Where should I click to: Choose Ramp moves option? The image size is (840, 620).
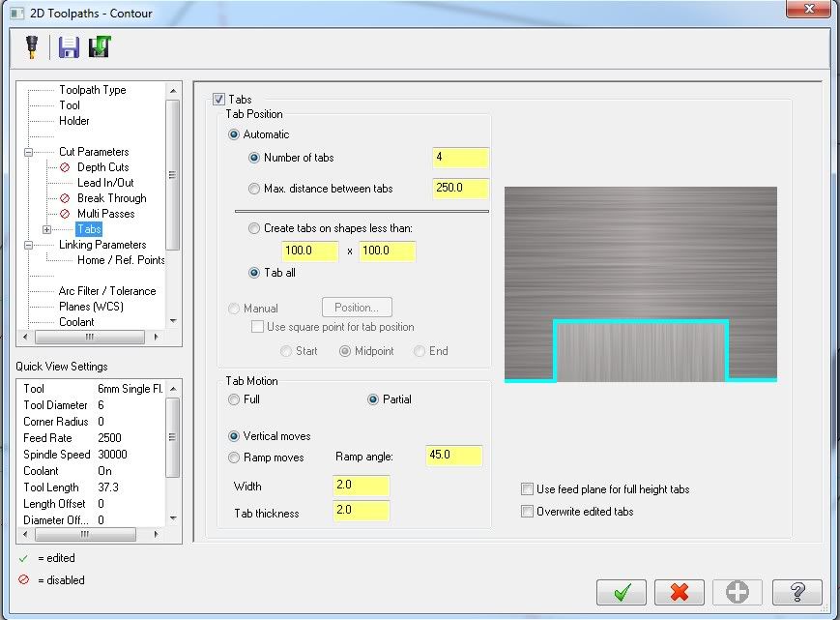(234, 458)
